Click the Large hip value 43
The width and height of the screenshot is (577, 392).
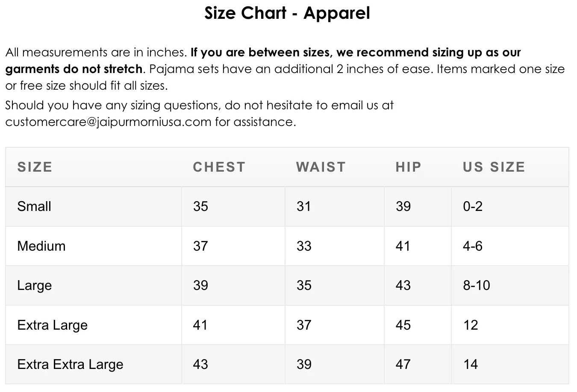[403, 286]
